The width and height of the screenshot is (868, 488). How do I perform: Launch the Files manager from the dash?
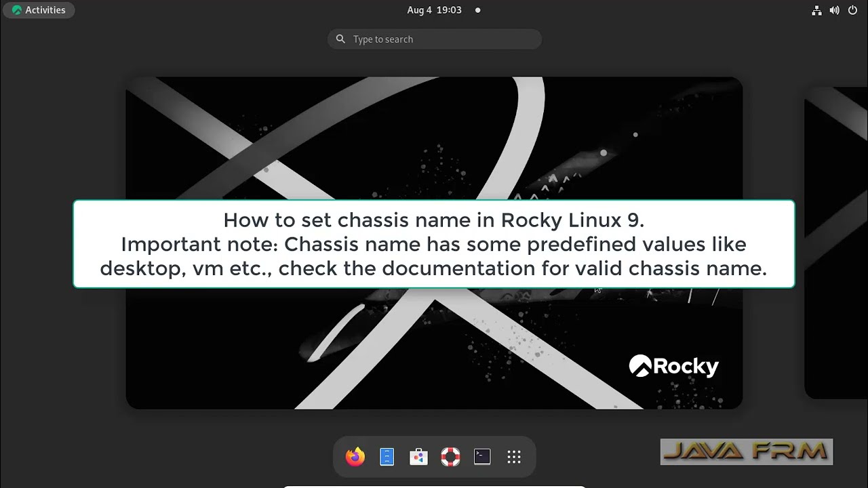[x=387, y=457]
